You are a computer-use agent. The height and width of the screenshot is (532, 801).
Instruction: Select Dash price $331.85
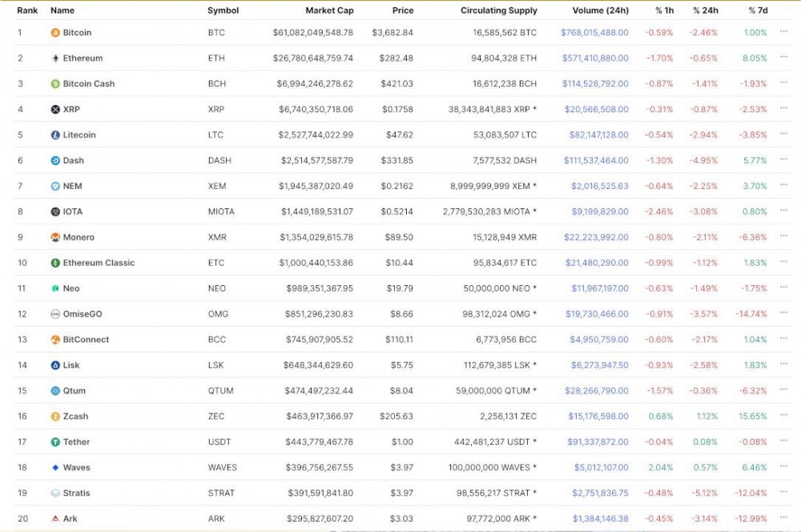coord(397,160)
